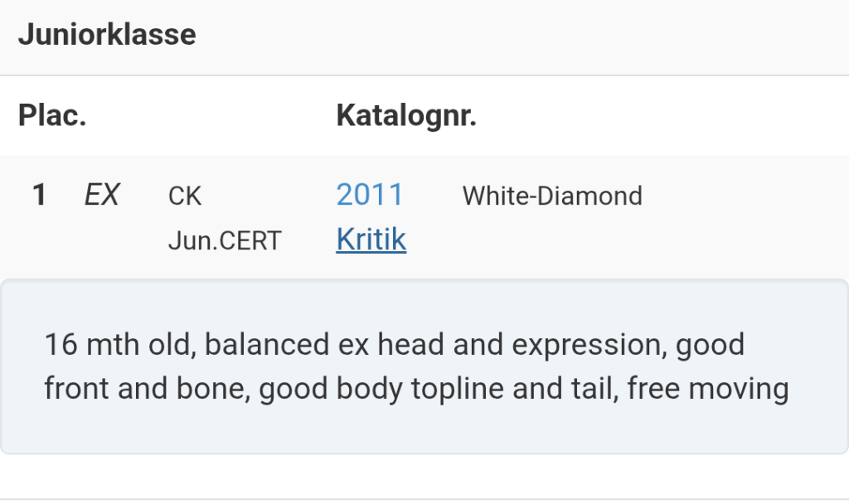Select the White-Diamond entry name
The height and width of the screenshot is (504, 849).
point(552,196)
